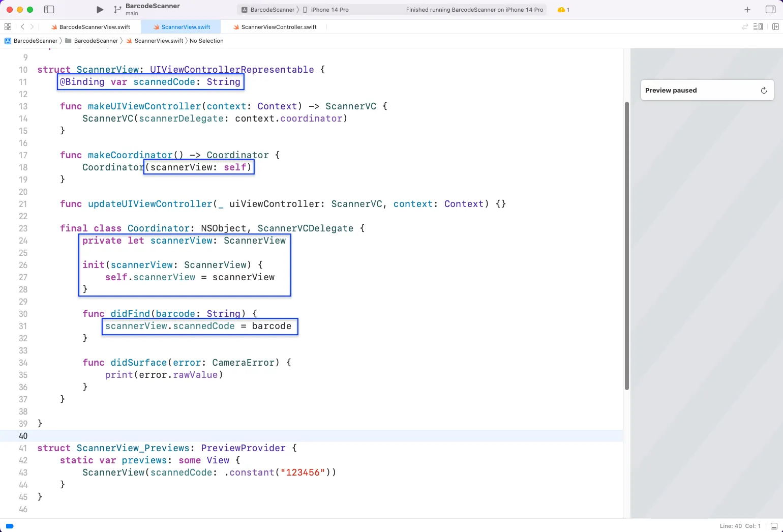Toggle the navigator sidebar
Viewport: 783px width, 532px height.
tap(49, 10)
